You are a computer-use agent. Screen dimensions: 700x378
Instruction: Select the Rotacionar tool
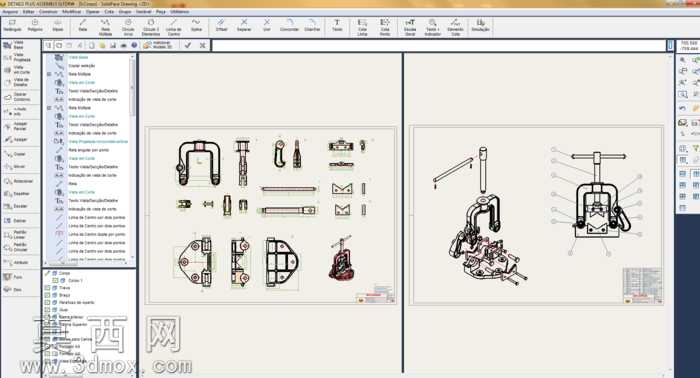(x=18, y=181)
